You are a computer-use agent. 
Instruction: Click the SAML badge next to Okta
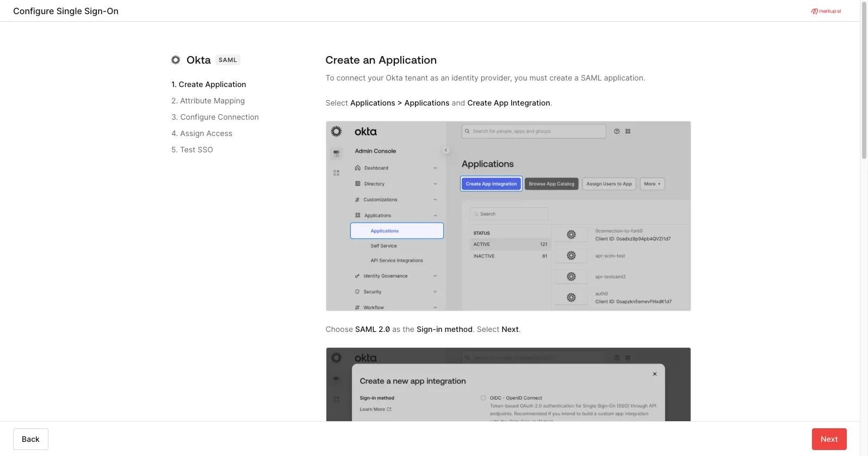click(228, 60)
